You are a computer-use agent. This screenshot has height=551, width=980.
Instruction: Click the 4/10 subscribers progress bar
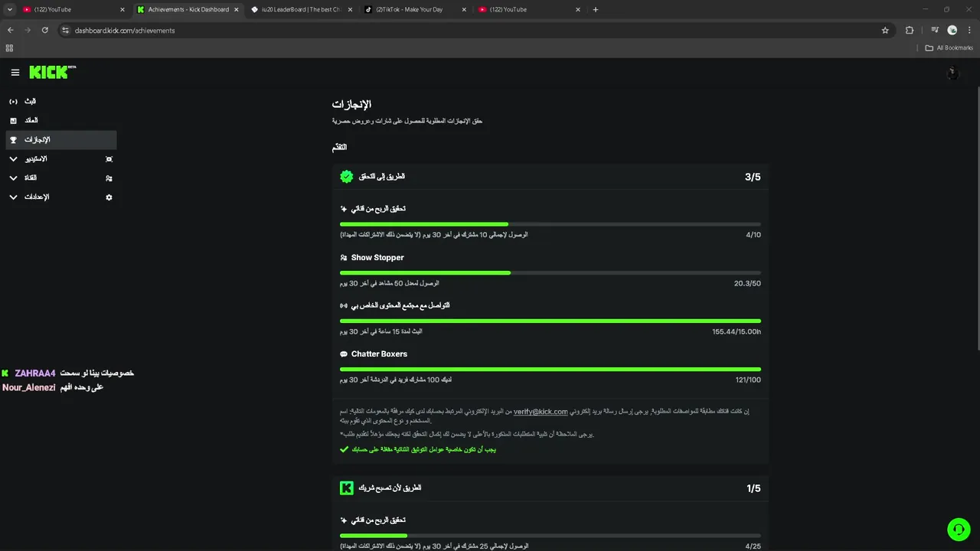tap(550, 224)
